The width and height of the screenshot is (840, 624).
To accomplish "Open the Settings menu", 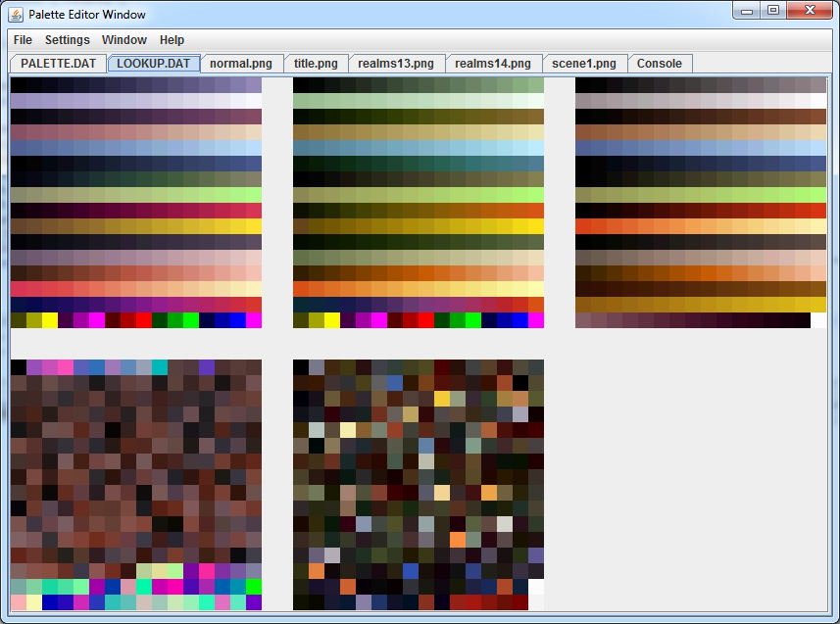I will 67,40.
